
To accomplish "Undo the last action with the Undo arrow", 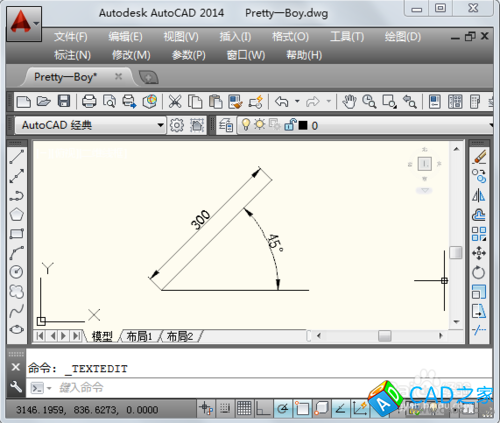I will (x=282, y=101).
